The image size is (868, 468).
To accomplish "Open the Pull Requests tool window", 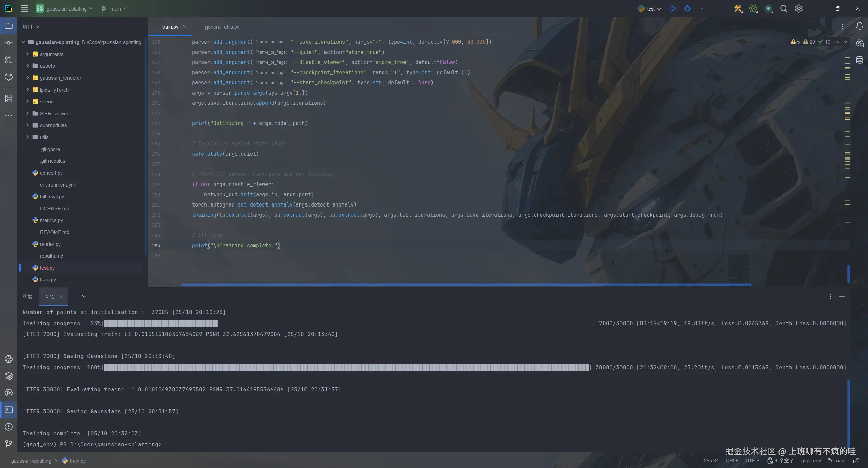I will 9,60.
